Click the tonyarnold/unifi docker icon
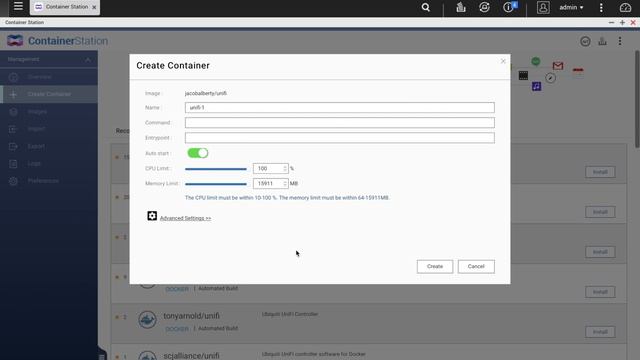Image resolution: width=640 pixels, height=360 pixels. point(147,320)
